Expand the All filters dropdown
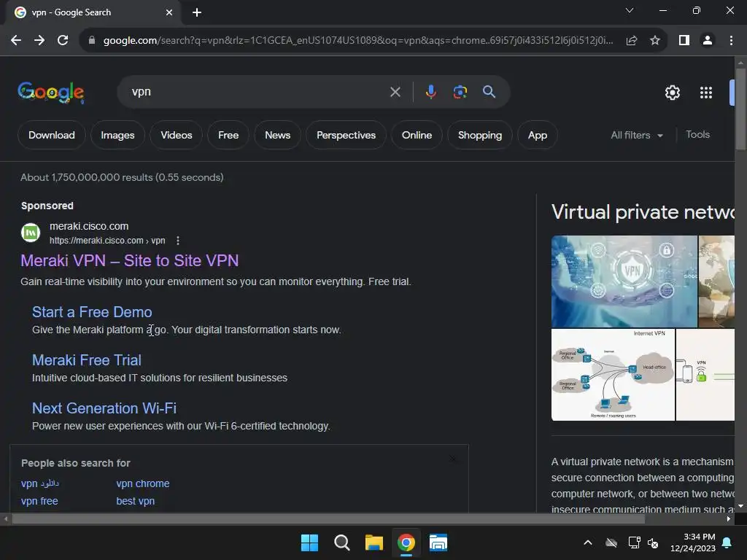The image size is (747, 560). coord(637,135)
